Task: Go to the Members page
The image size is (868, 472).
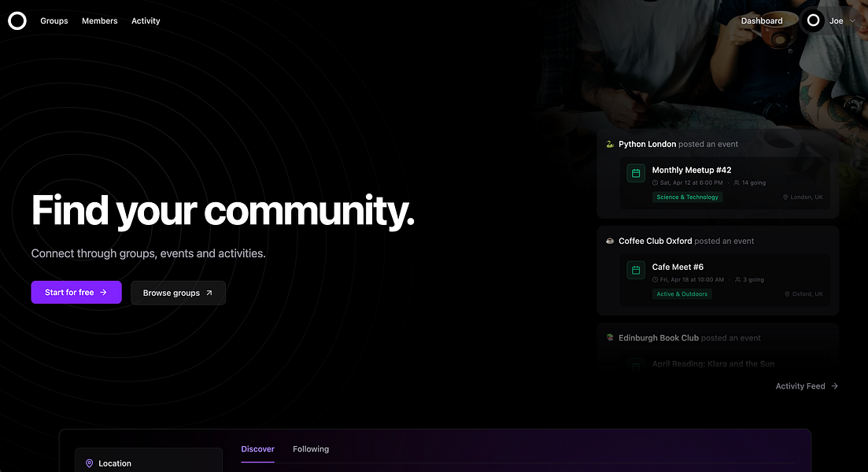Action: [100, 21]
